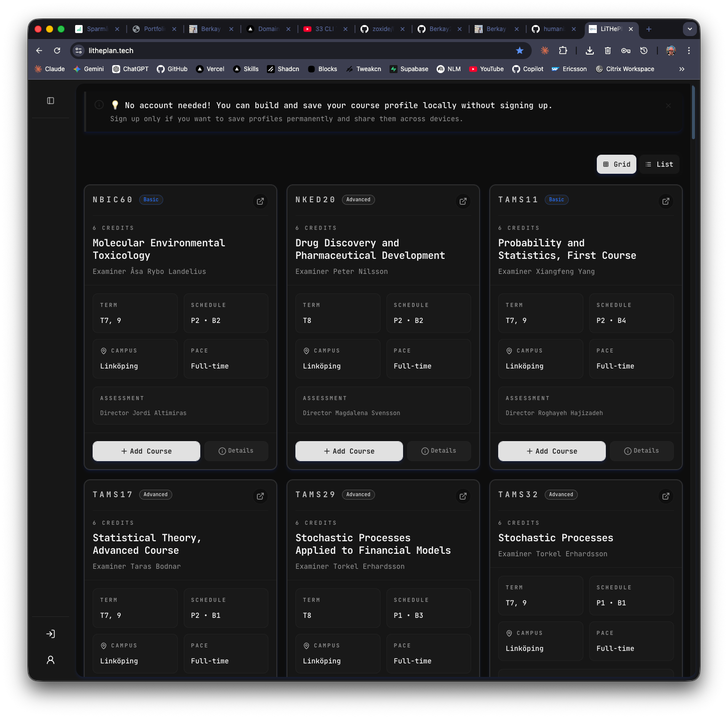Open TAMS32's external link icon
This screenshot has height=718, width=728.
coord(665,496)
